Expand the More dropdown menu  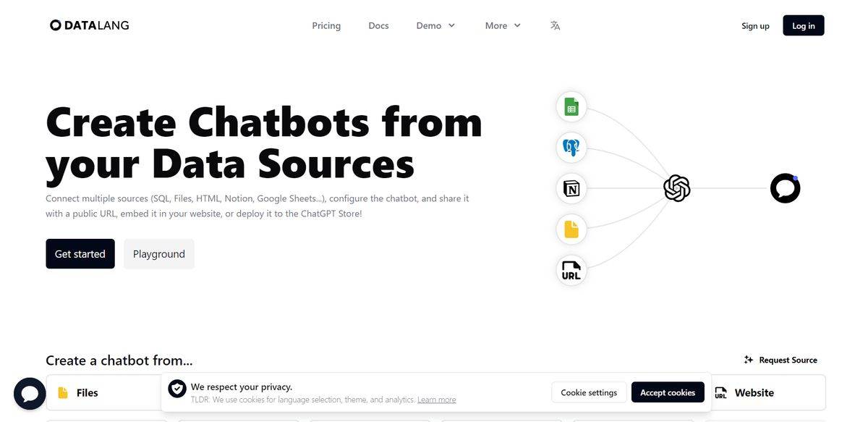coord(503,25)
